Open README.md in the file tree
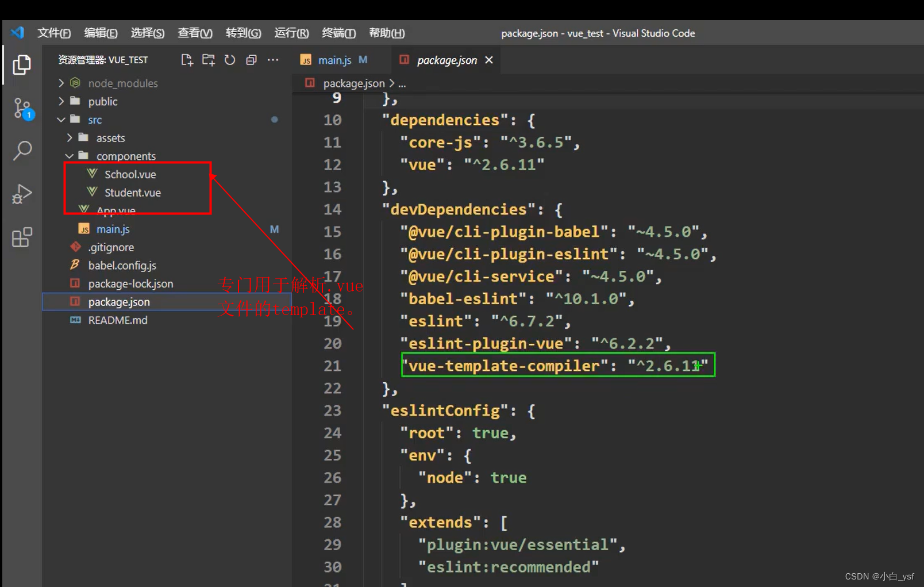The width and height of the screenshot is (924, 587). pyautogui.click(x=117, y=320)
